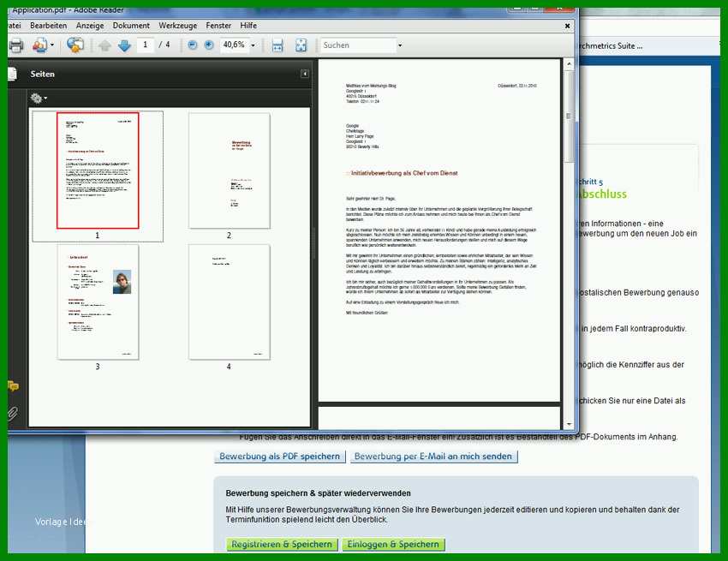Image resolution: width=728 pixels, height=561 pixels.
Task: Click the page number input field
Action: [x=146, y=45]
